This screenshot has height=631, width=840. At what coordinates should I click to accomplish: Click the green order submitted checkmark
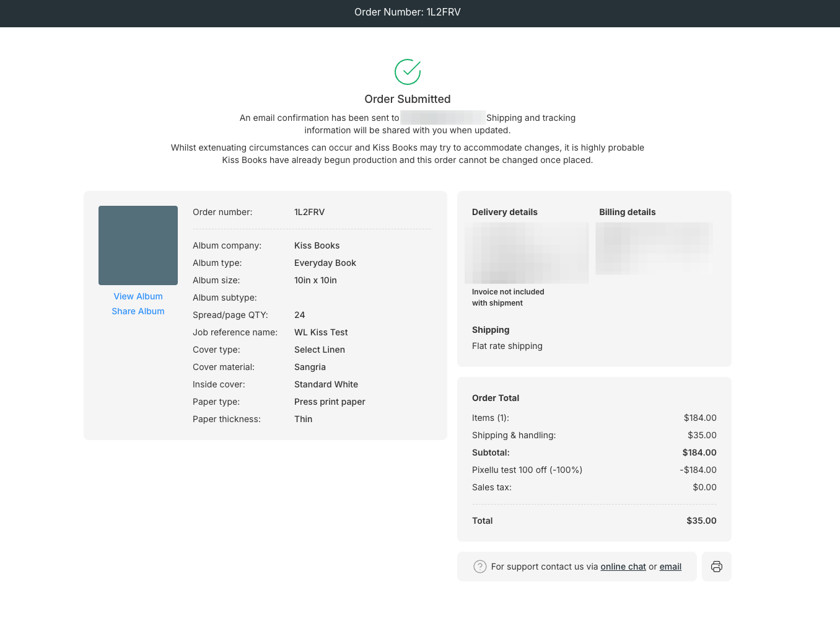(408, 72)
